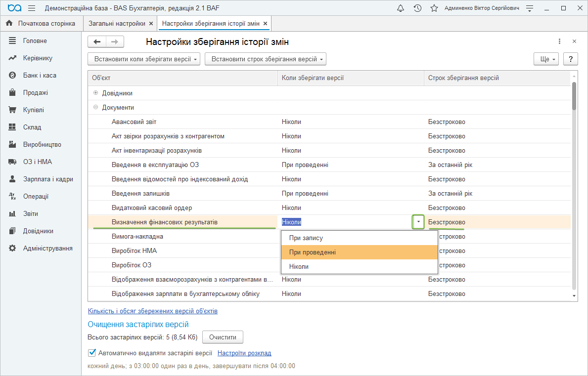
Task: Collapse the Документи tree group
Action: tap(96, 107)
